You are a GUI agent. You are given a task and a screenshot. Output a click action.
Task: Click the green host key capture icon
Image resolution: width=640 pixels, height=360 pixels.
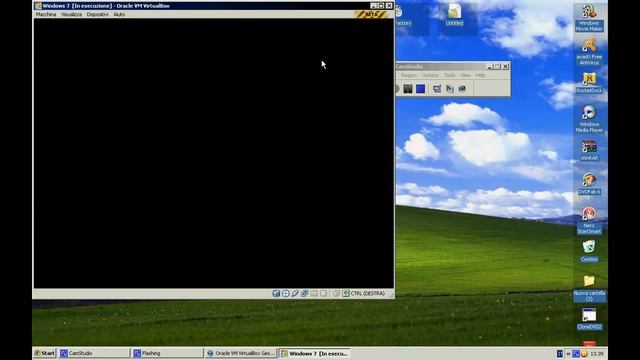point(346,293)
